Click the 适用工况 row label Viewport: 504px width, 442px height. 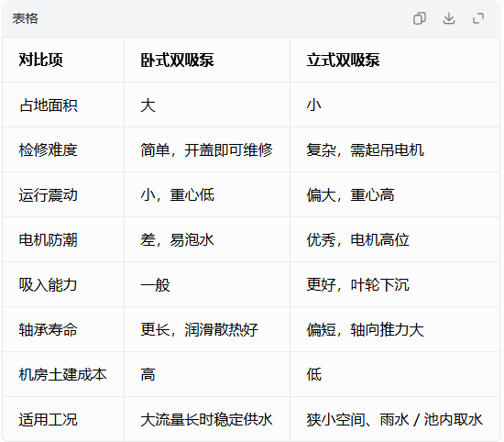click(49, 419)
